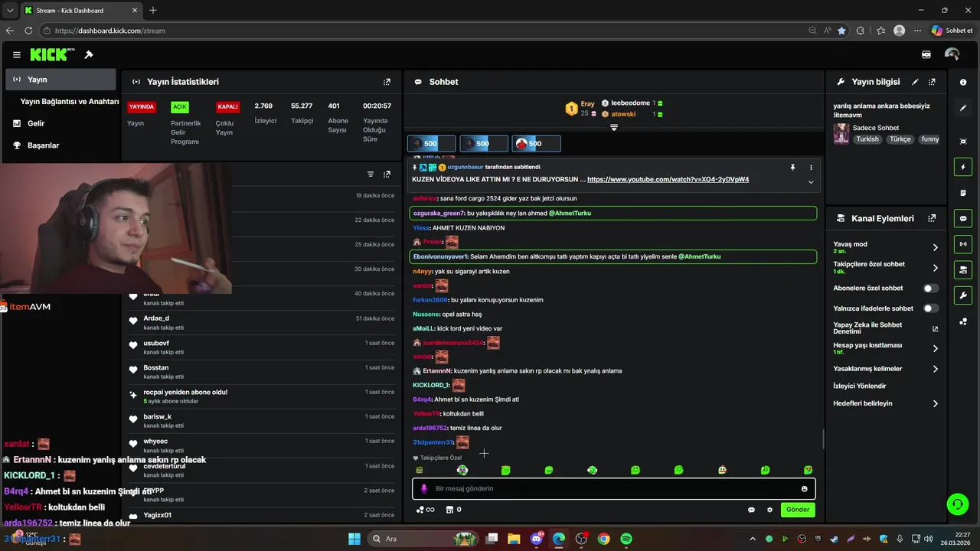Image resolution: width=980 pixels, height=551 pixels.
Task: Click the purple microphone icon in message box
Action: click(423, 488)
